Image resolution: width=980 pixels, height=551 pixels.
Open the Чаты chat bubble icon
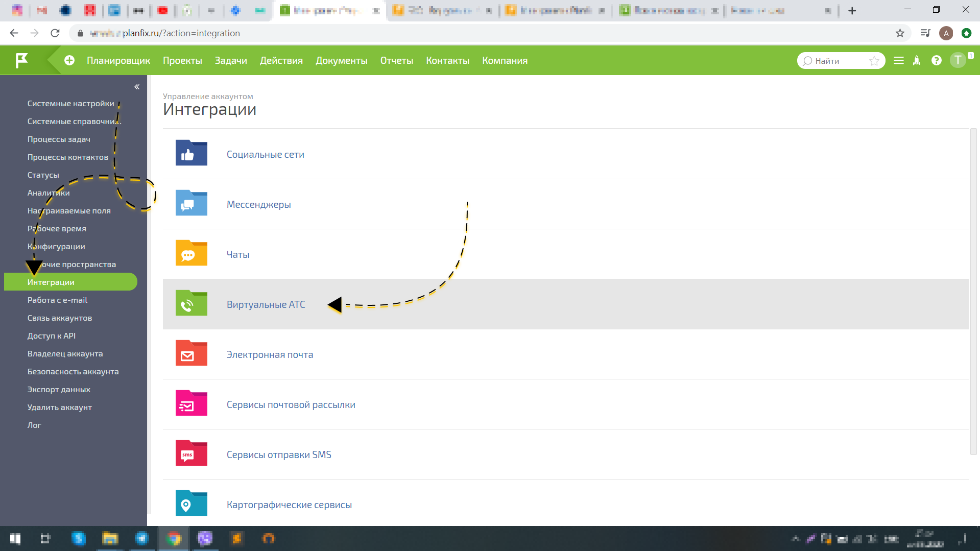point(190,253)
